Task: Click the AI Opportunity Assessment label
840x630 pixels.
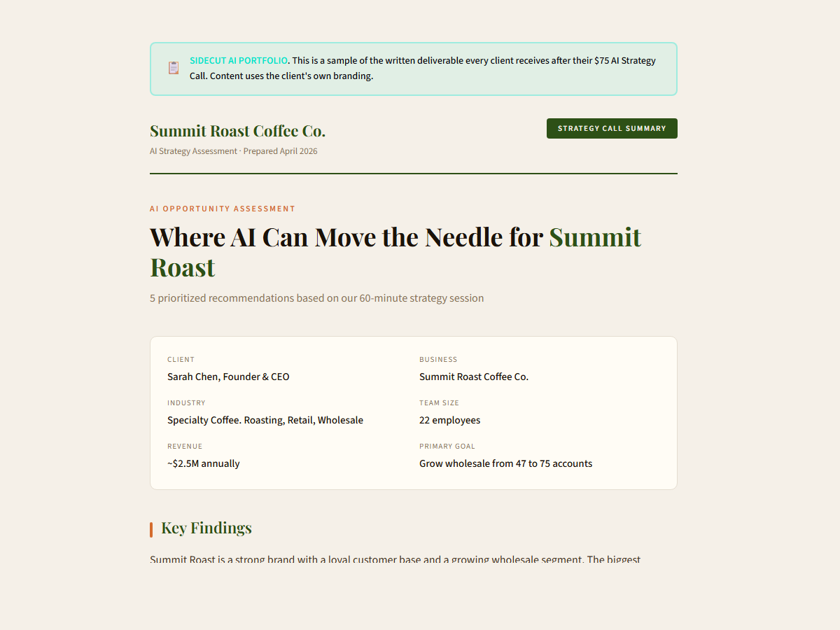Action: point(223,209)
